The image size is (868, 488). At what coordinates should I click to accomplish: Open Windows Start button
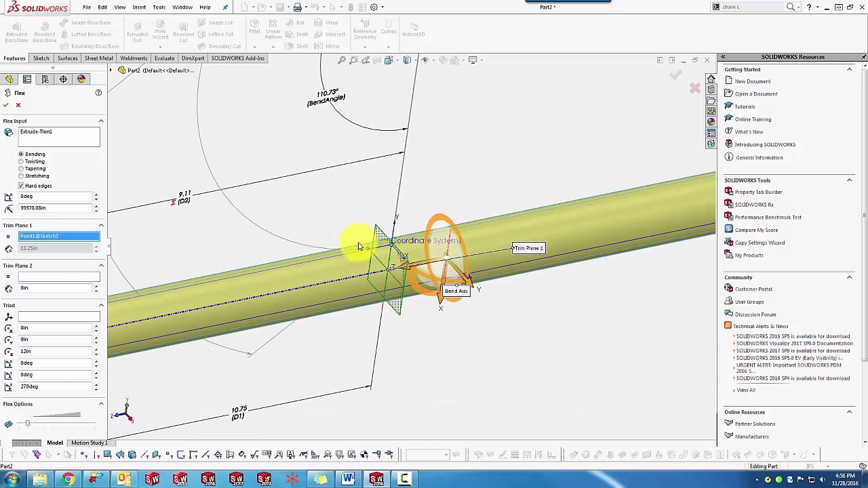(x=12, y=480)
